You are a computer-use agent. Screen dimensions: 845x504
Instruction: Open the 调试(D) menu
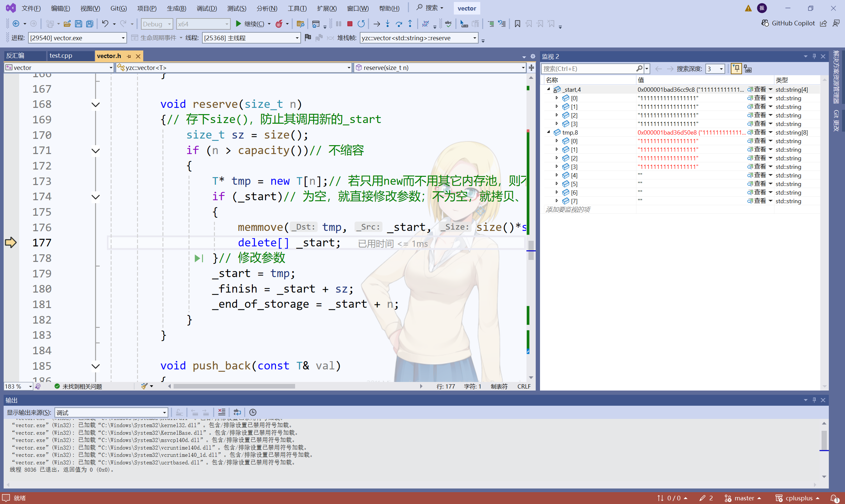point(207,8)
